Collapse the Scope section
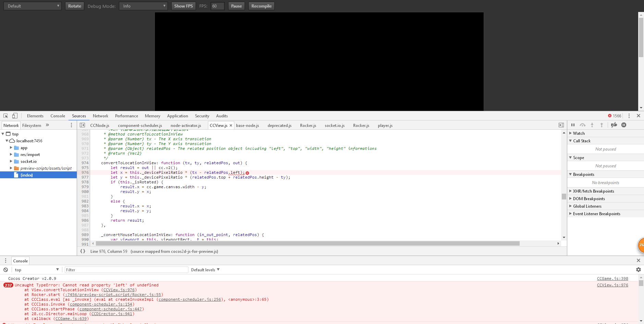This screenshot has height=324, width=644. 605,158
